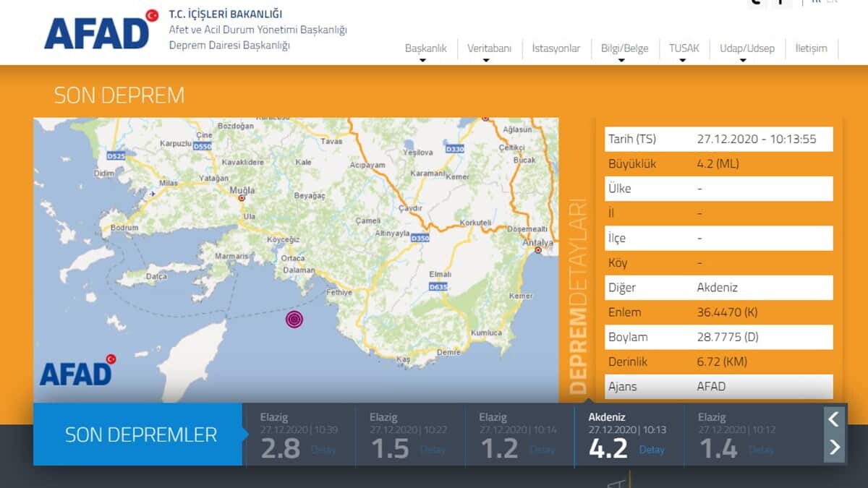Open Detay for the 4.2 Akdeniz earthquake
Image resolution: width=868 pixels, height=488 pixels.
pos(651,450)
